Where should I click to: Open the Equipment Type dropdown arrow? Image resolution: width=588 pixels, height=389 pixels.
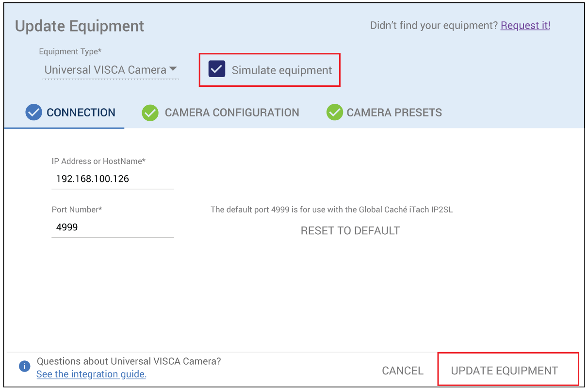click(x=173, y=69)
